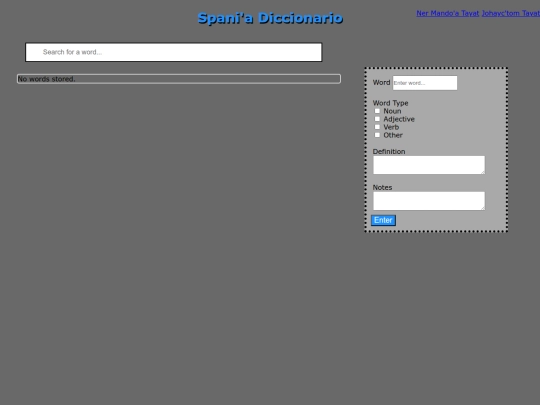Image resolution: width=540 pixels, height=405 pixels.
Task: Click inside the Definition text area
Action: [429, 165]
